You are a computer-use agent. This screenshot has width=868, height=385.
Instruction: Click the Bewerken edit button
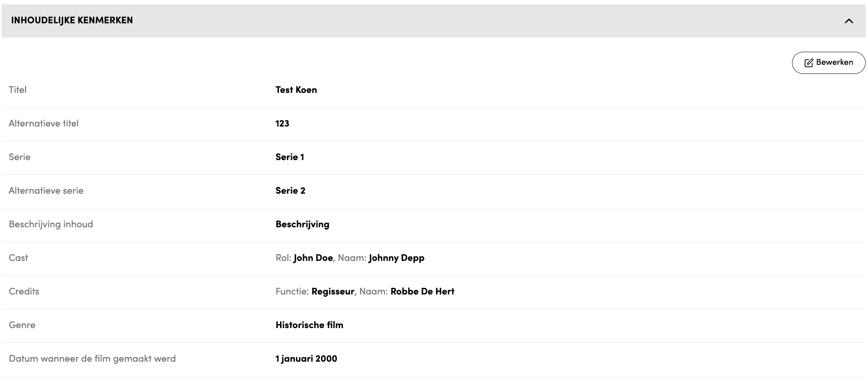pos(828,62)
